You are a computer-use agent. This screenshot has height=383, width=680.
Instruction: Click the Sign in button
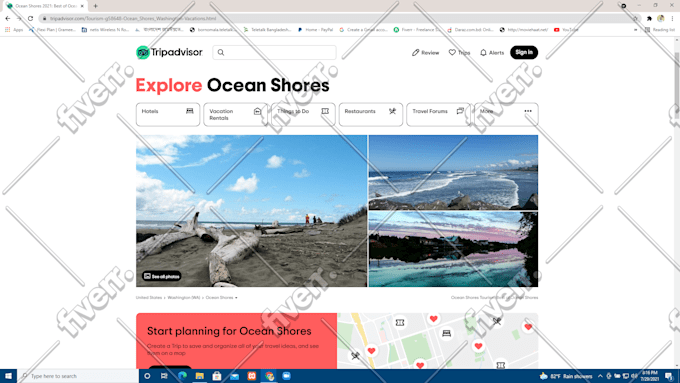[x=524, y=52]
